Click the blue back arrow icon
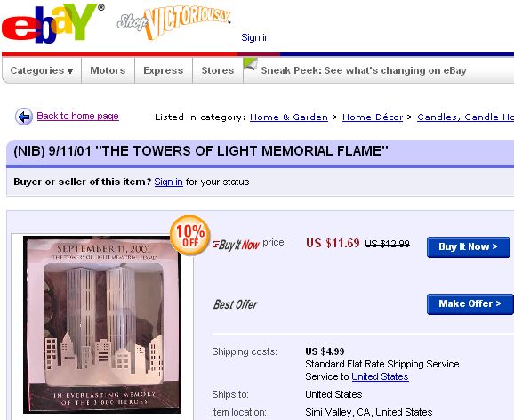Image resolution: width=514 pixels, height=420 pixels. [x=24, y=117]
